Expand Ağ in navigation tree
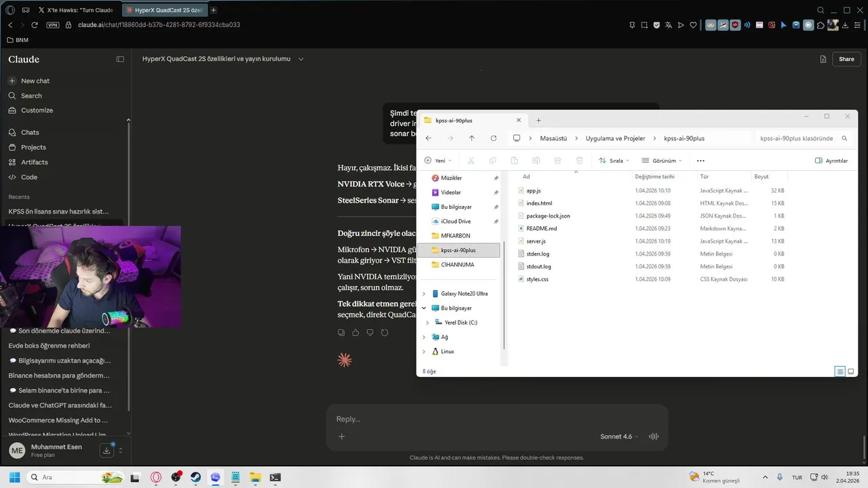Image resolution: width=868 pixels, height=488 pixels. click(x=425, y=337)
